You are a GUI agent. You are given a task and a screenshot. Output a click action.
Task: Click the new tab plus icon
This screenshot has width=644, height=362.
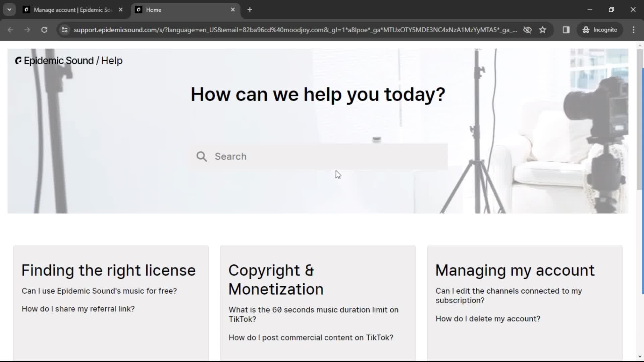coord(250,10)
